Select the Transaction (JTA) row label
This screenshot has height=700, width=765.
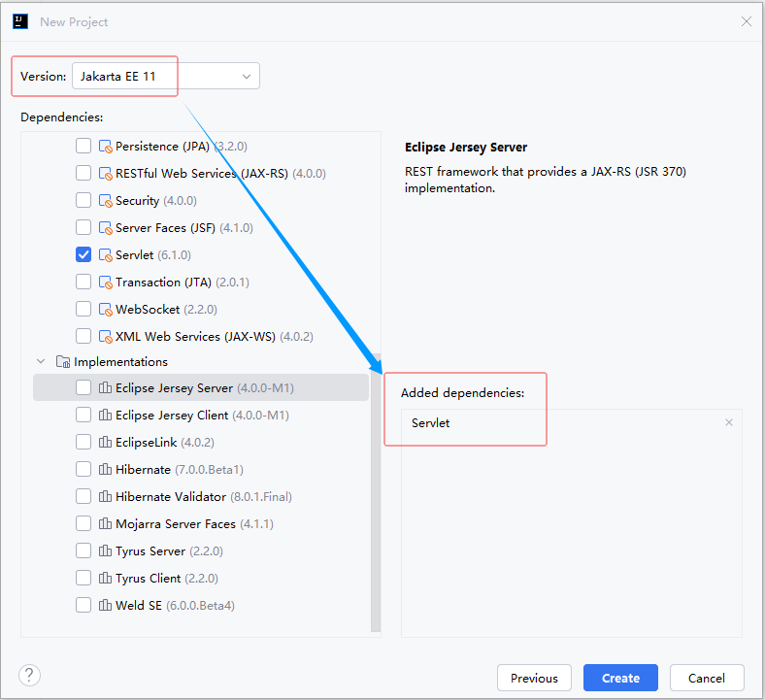point(163,283)
